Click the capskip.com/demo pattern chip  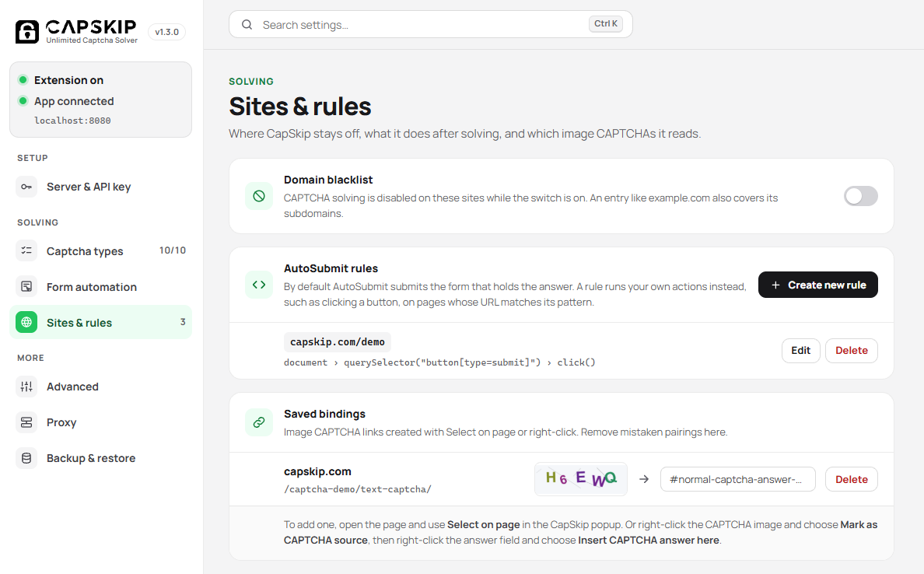(337, 341)
